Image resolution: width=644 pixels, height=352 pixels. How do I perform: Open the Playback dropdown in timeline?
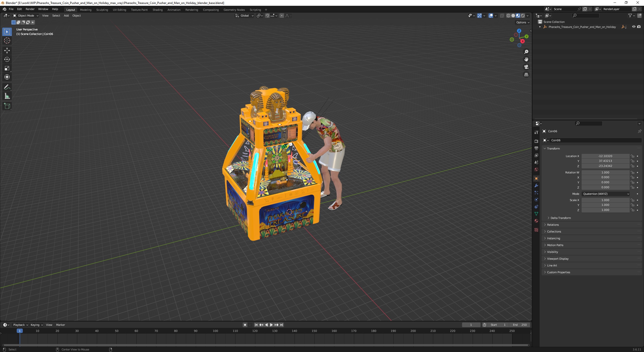pos(21,325)
